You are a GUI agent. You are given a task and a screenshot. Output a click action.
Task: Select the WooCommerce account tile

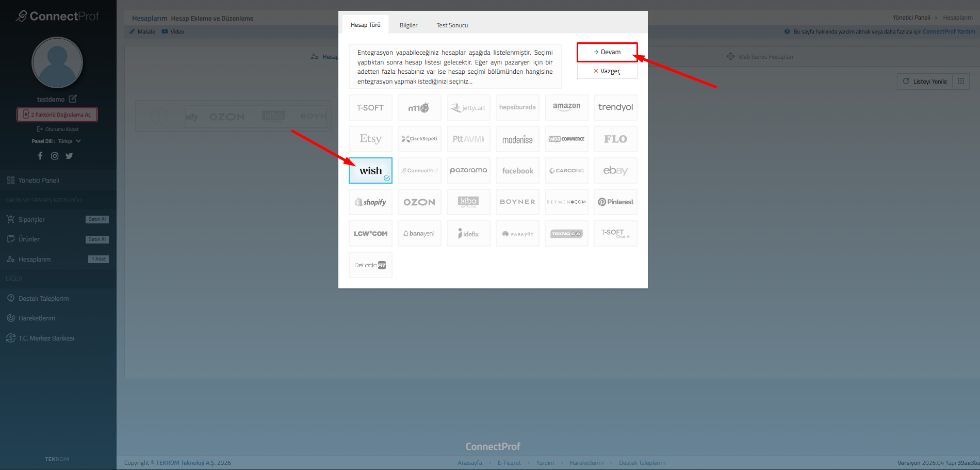pyautogui.click(x=566, y=139)
